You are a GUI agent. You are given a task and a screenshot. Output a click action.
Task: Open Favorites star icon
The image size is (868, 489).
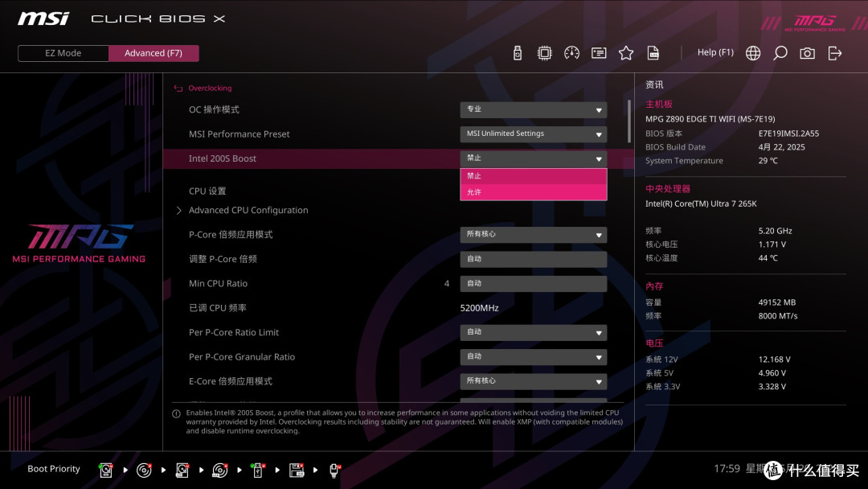click(x=626, y=53)
